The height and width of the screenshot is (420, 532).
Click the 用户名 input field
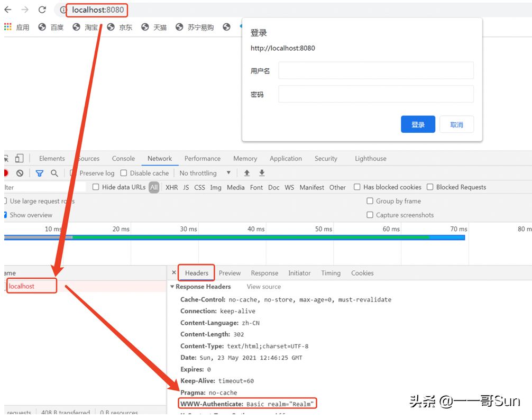pyautogui.click(x=376, y=70)
